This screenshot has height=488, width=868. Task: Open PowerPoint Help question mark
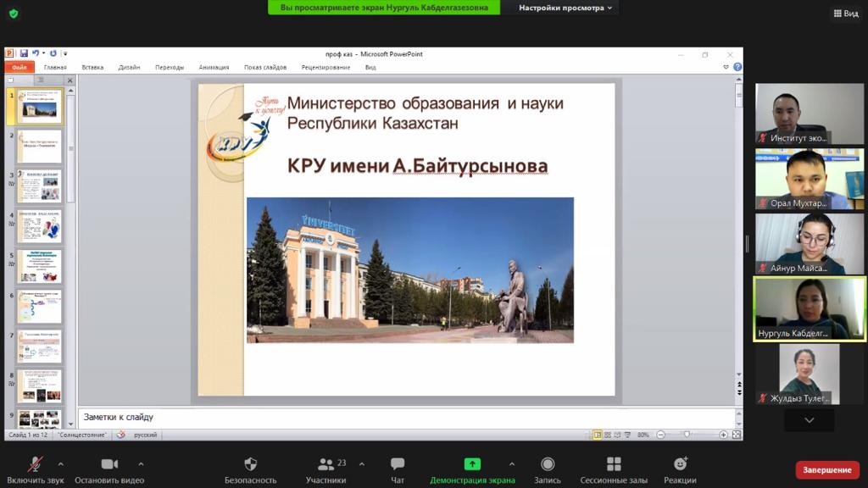click(737, 67)
